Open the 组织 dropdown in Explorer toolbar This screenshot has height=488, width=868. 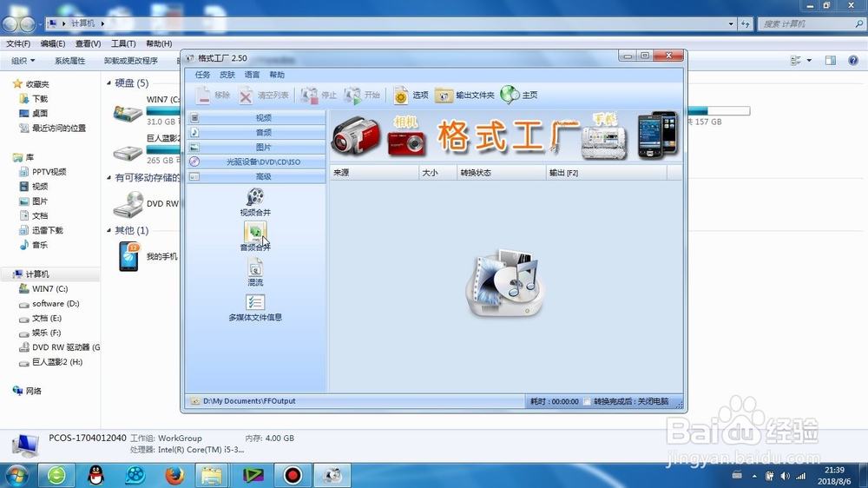(23, 61)
